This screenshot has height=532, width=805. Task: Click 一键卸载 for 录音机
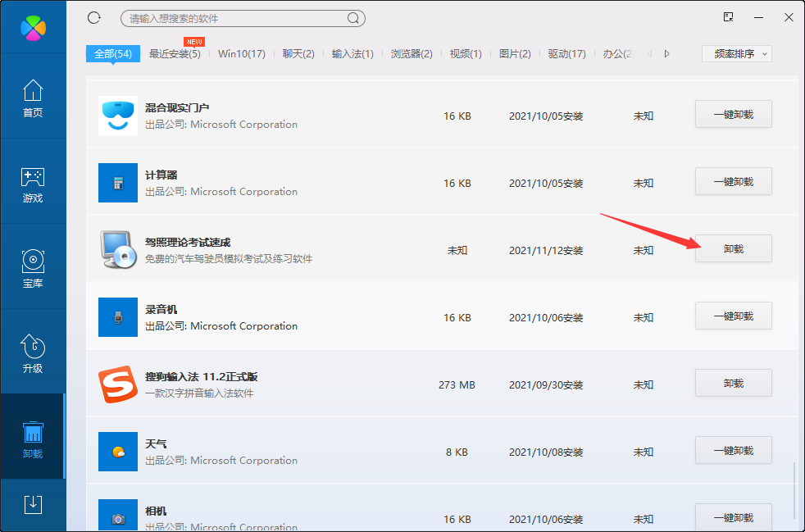[x=734, y=316]
